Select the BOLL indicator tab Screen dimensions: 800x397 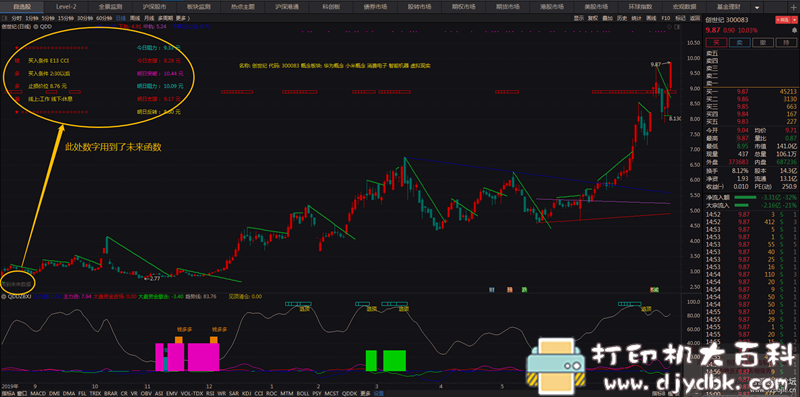303,393
